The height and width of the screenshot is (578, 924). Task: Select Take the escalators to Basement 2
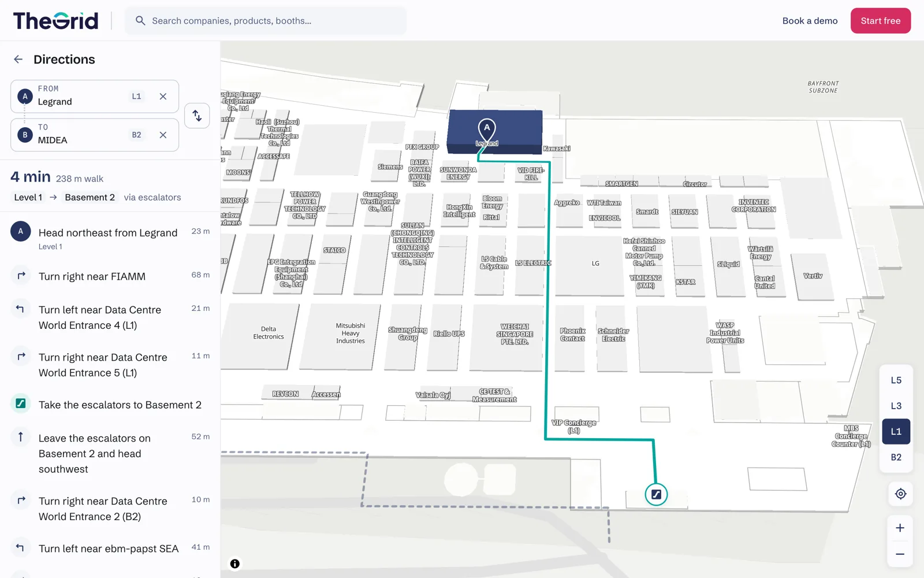click(110, 405)
